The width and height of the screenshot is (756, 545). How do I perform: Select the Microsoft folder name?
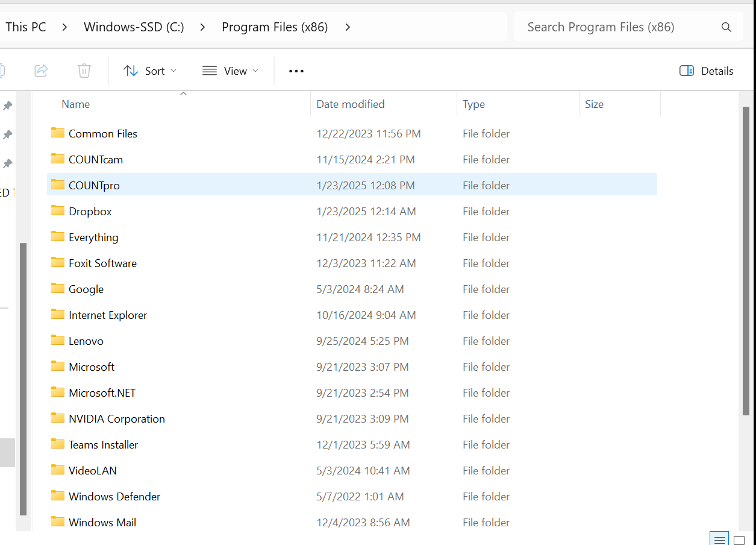pyautogui.click(x=92, y=367)
